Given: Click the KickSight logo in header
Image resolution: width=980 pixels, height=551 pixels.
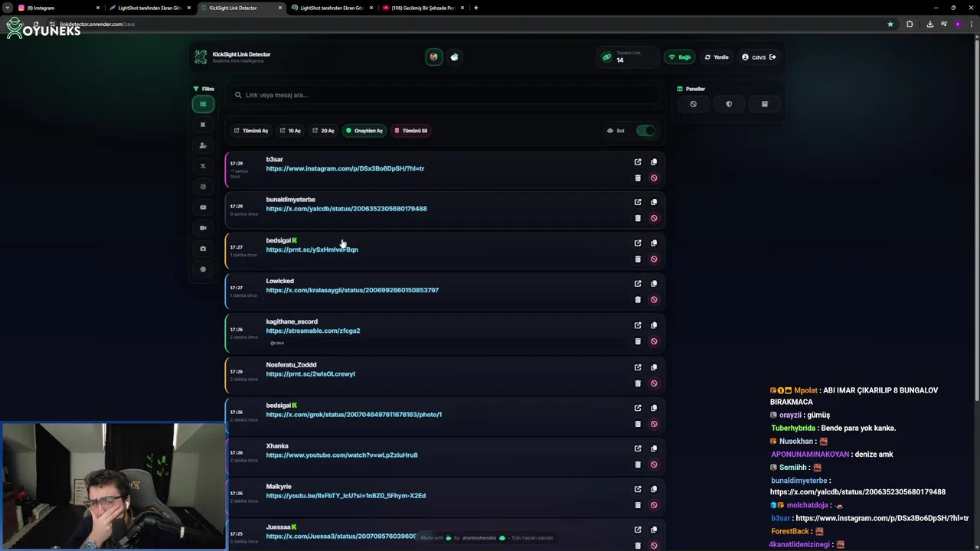Looking at the screenshot, I should tap(201, 57).
